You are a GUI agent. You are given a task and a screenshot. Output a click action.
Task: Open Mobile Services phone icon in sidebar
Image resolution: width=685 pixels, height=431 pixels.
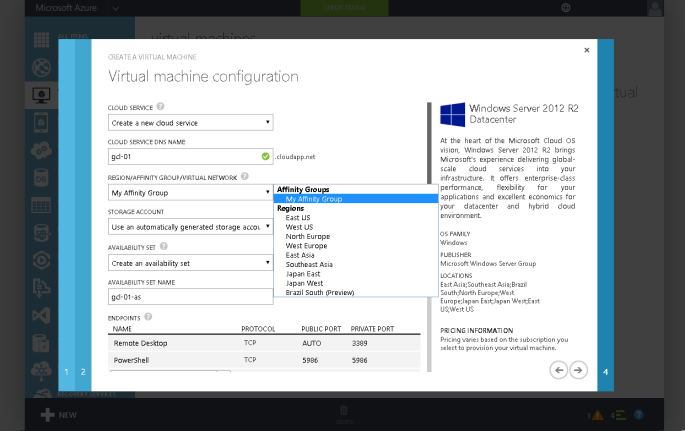pyautogui.click(x=42, y=123)
